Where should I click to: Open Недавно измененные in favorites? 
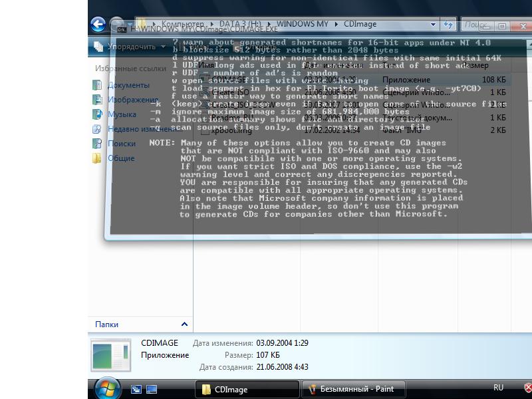(145, 129)
